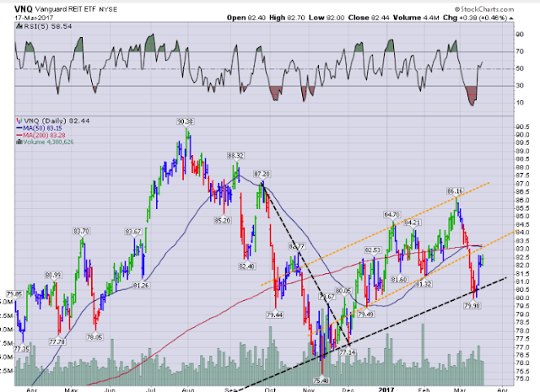
Task: Select the MA(200) 83.28 legend entry
Action: tap(40, 135)
